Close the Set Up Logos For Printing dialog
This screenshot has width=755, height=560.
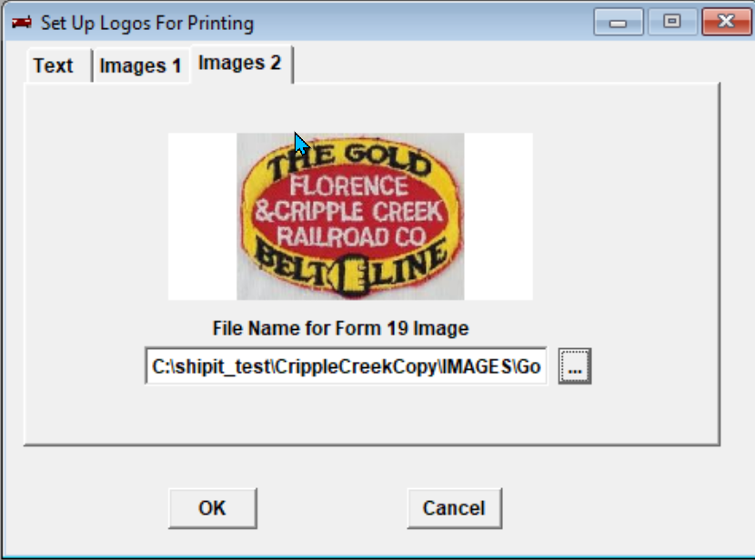click(x=726, y=22)
